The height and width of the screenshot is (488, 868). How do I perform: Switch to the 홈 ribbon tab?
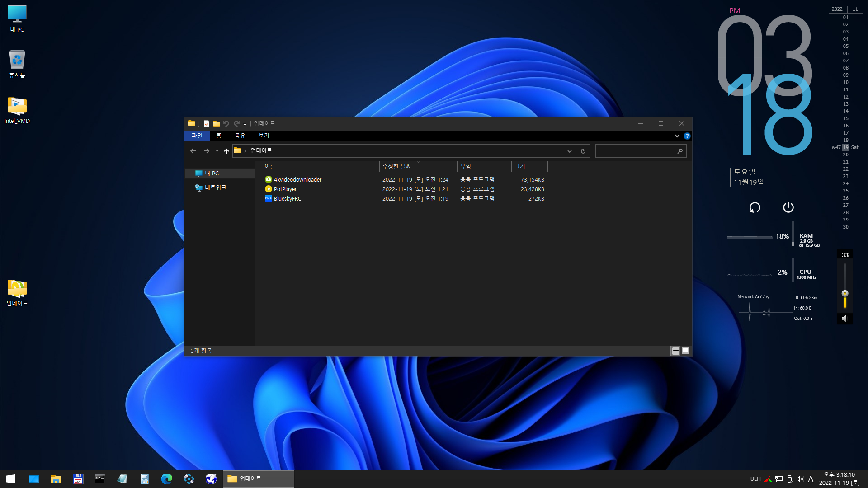[219, 136]
